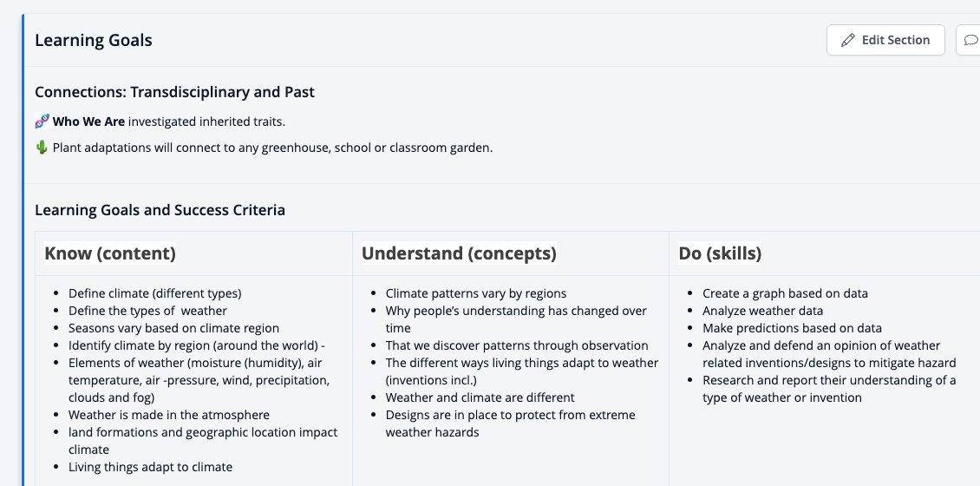Select the Understand (concepts) column header
The height and width of the screenshot is (486, 980).
tap(459, 253)
